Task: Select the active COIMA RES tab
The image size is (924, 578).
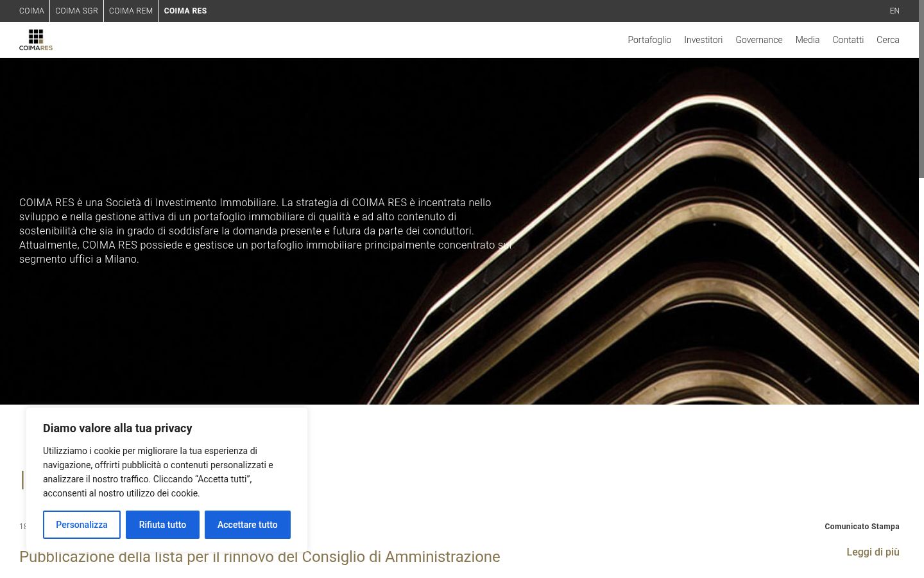Action: coord(185,11)
